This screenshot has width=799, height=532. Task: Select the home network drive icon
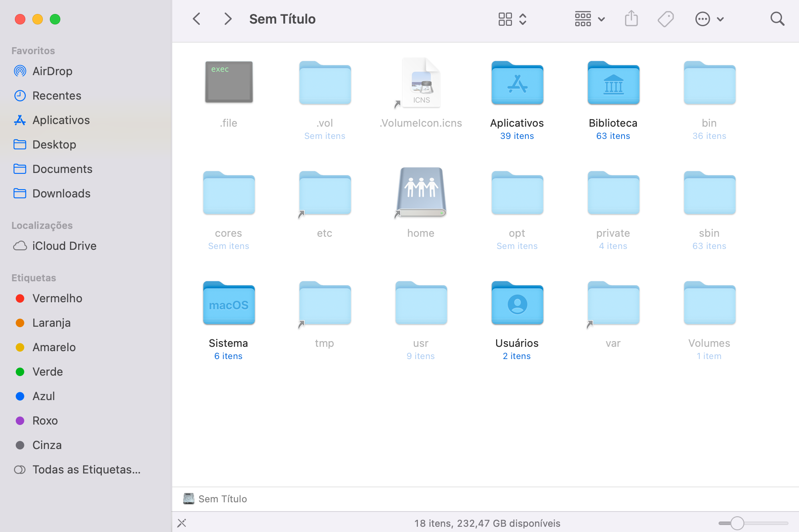[x=421, y=193]
